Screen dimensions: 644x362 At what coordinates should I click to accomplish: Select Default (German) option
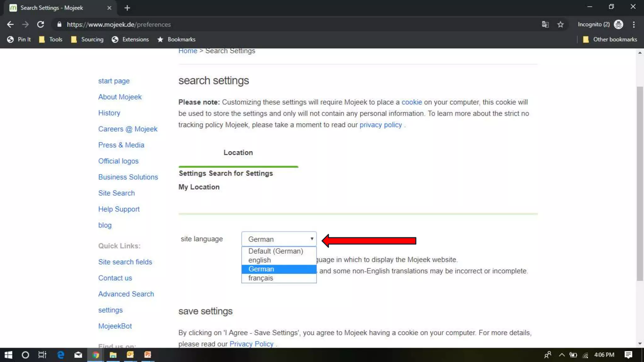[275, 251]
